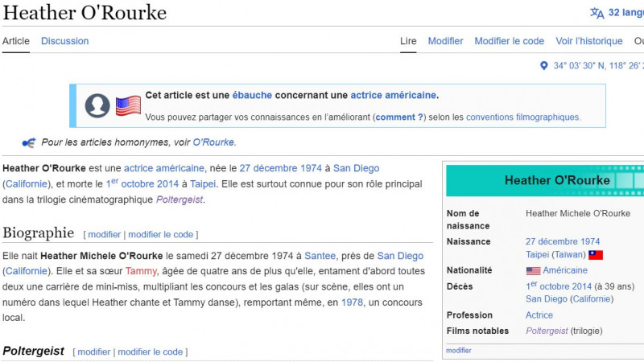644x362 pixels.
Task: Switch to the Discussion tab
Action: point(65,41)
